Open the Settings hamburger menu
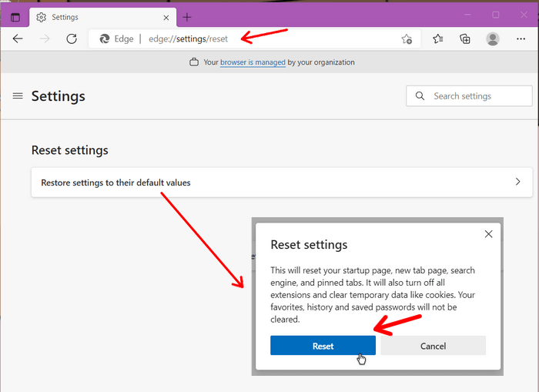 [18, 96]
